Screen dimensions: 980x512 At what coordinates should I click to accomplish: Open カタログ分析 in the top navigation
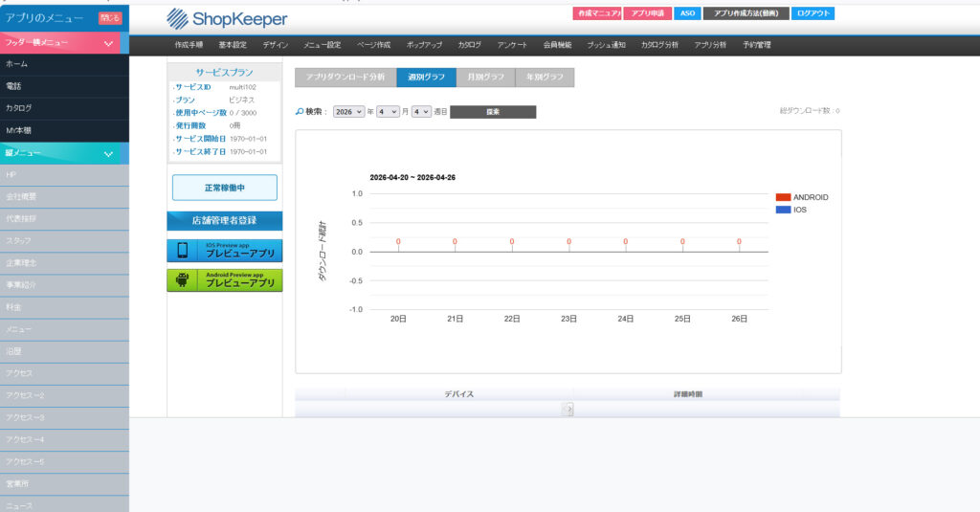point(659,45)
